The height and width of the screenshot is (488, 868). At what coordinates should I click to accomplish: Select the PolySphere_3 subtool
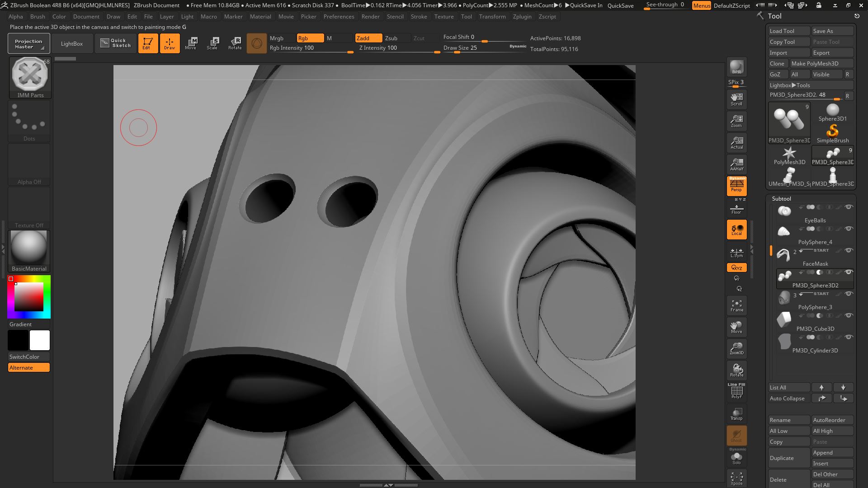(x=815, y=300)
